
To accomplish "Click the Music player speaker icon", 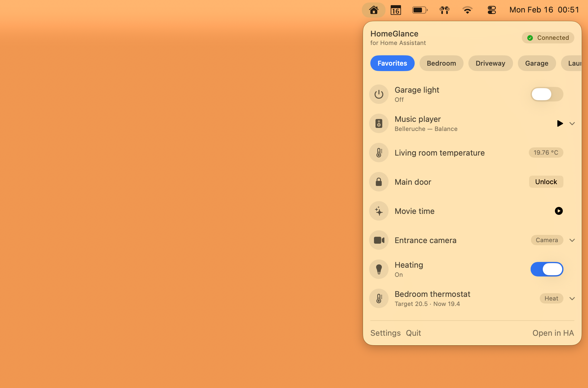I will pyautogui.click(x=379, y=123).
